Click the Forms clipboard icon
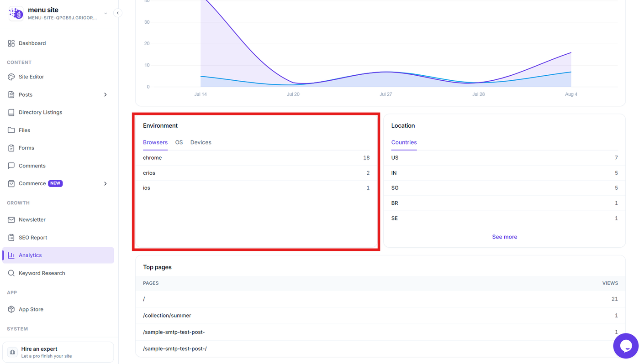 pyautogui.click(x=11, y=148)
